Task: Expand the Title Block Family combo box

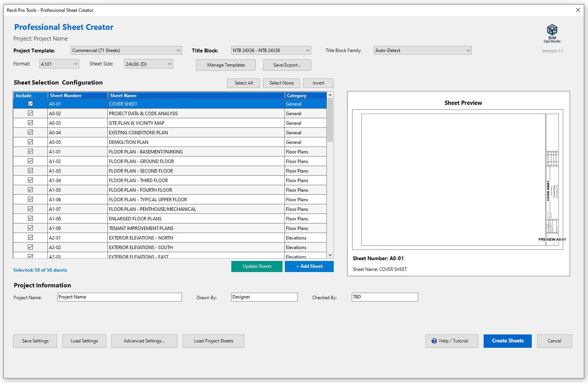Action: pos(422,51)
